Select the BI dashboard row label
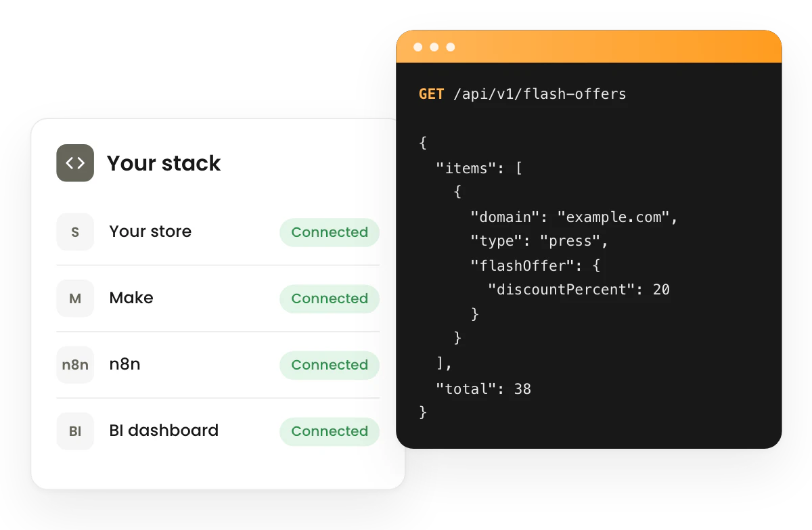Screen dimensions: 812x530 pos(164,430)
